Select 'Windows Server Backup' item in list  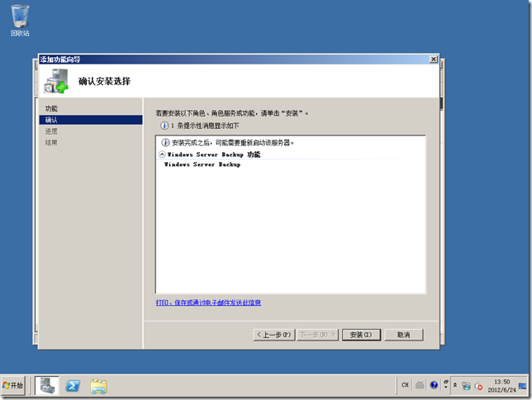tap(202, 164)
